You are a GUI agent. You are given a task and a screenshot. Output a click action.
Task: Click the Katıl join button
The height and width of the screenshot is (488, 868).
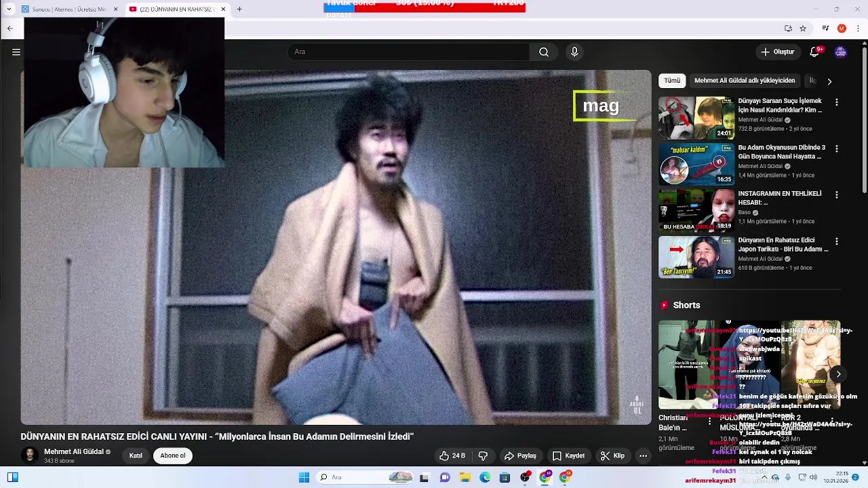pos(136,456)
